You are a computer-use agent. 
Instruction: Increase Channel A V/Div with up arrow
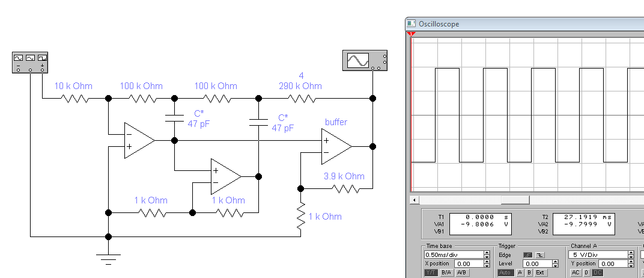(x=631, y=253)
